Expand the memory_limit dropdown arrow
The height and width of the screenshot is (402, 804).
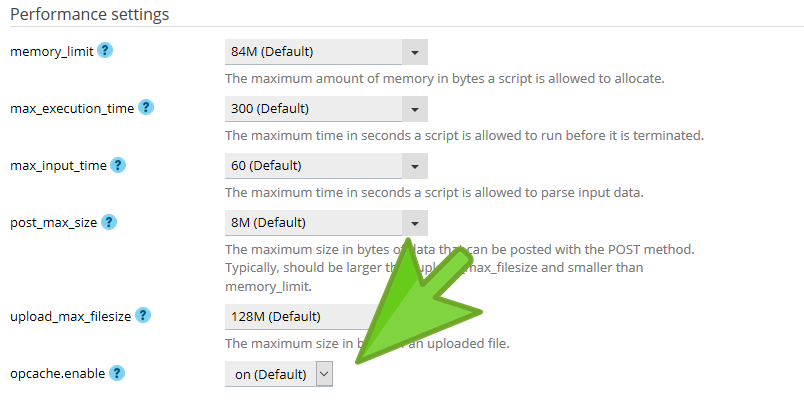click(414, 51)
